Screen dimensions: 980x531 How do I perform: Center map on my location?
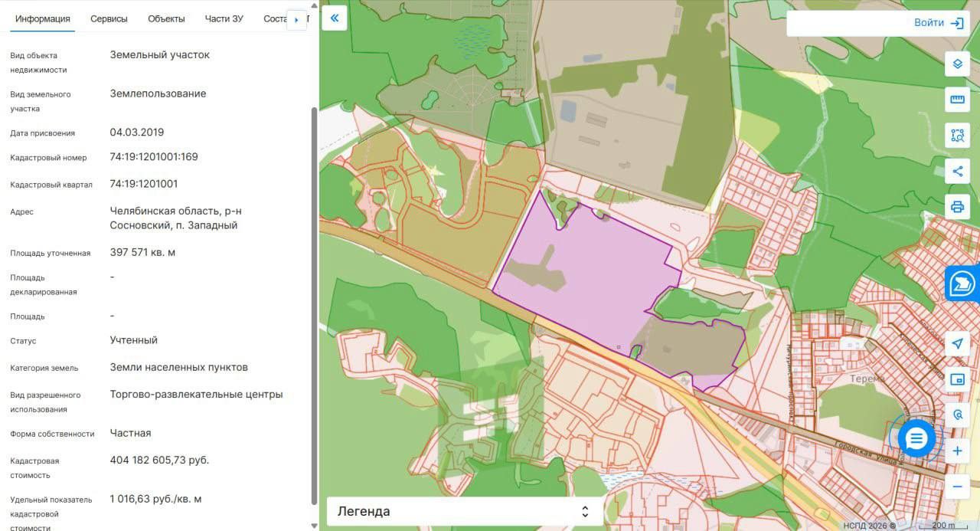coord(957,344)
